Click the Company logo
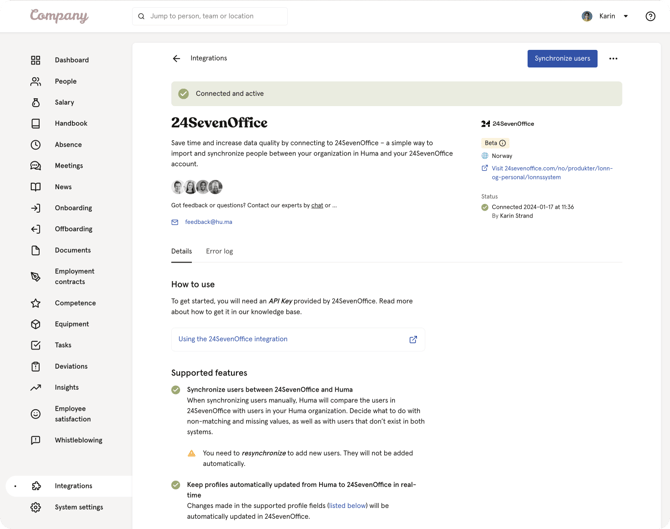The width and height of the screenshot is (670, 529). tap(59, 16)
